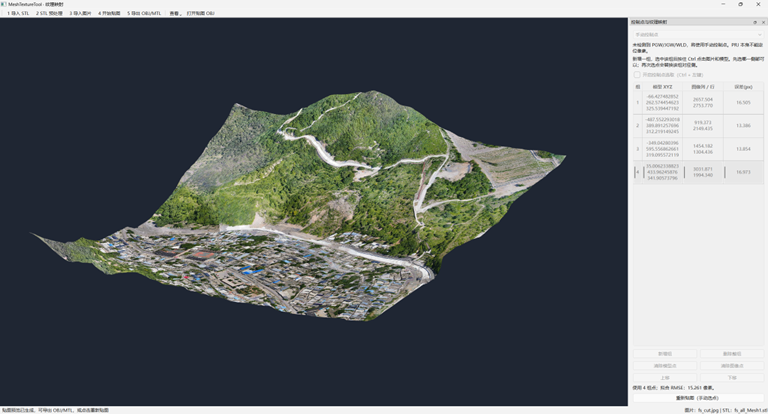Viewport: 768px width, 414px height.
Task: Expand the manual control point mode dropdown
Action: pos(698,35)
